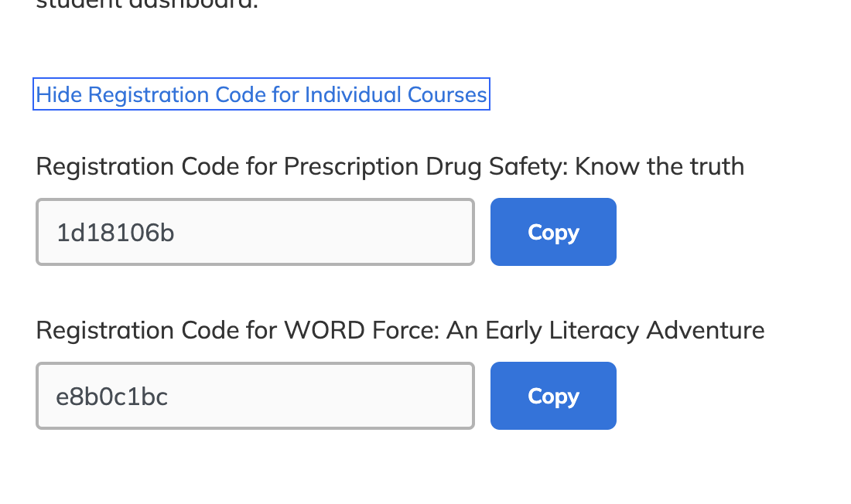Collapse the individual course codes section
Viewport: 851px width, 504px height.
261,94
